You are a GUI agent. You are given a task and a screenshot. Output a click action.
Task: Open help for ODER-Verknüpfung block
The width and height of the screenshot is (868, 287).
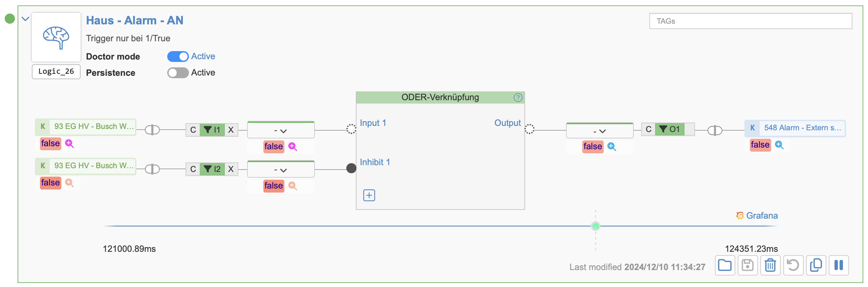coord(518,98)
